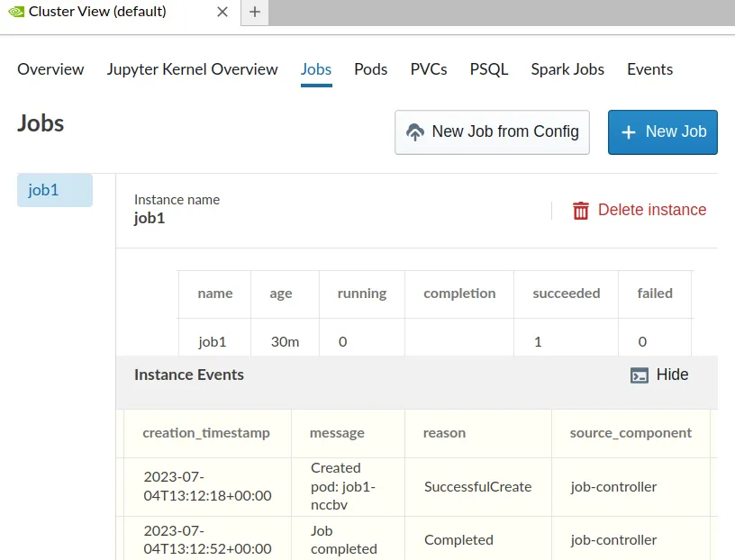Click the Completed reason cell
Image resolution: width=735 pixels, height=560 pixels.
pos(458,540)
